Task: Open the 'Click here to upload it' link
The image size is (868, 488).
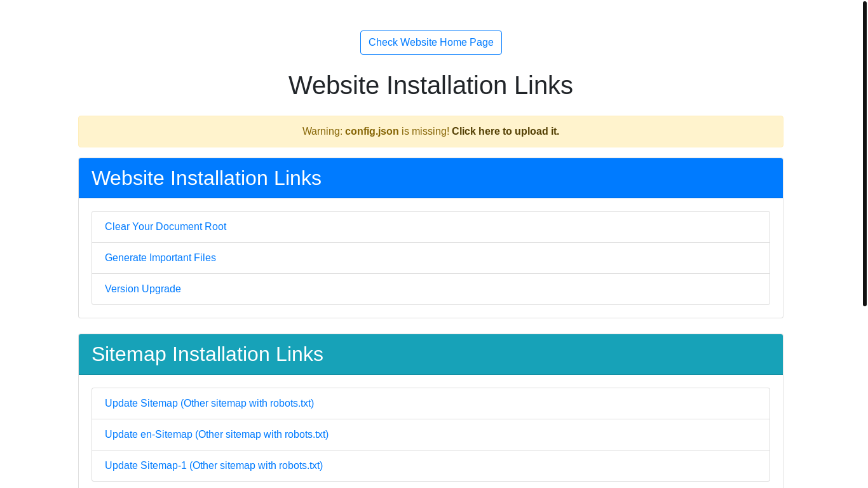Action: point(505,132)
